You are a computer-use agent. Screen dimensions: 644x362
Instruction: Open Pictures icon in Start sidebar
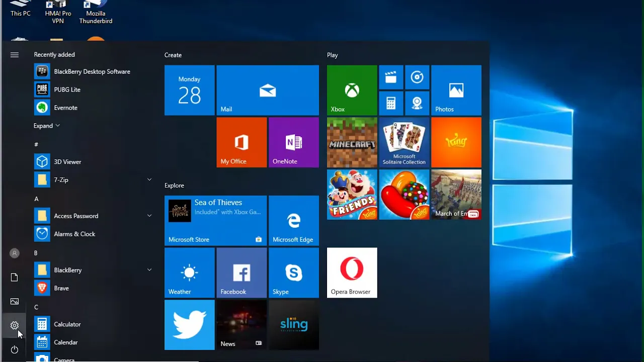coord(15,301)
